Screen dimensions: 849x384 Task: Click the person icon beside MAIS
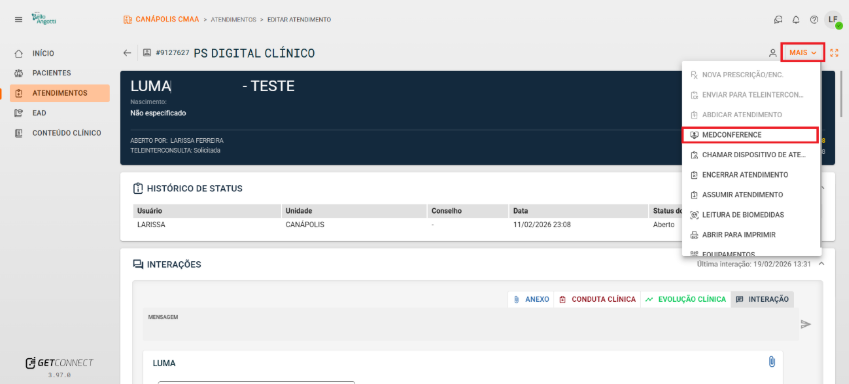(773, 53)
